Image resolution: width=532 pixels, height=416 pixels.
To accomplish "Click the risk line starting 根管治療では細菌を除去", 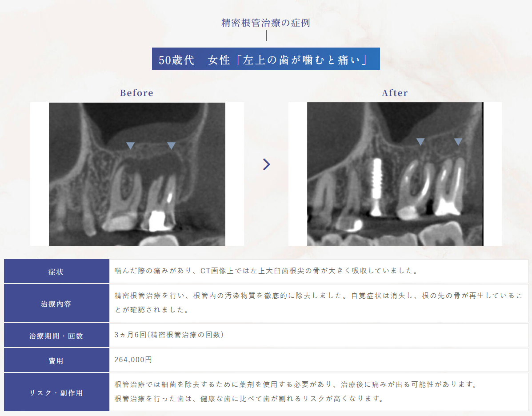I will [x=296, y=384].
